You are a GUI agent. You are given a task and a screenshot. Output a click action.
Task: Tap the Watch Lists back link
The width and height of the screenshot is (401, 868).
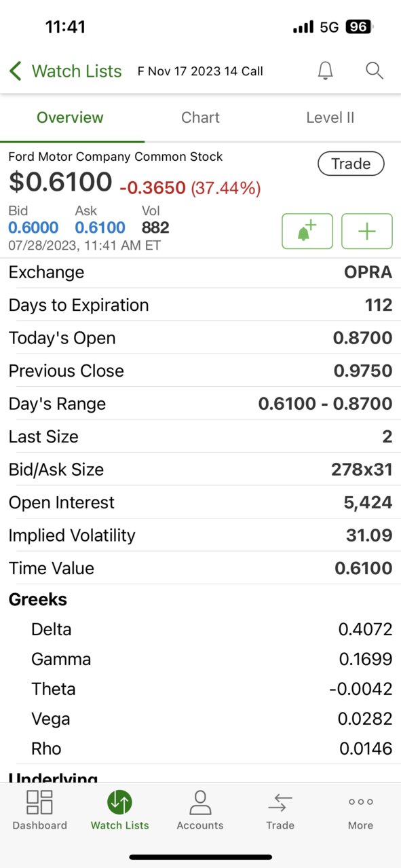[x=77, y=71]
